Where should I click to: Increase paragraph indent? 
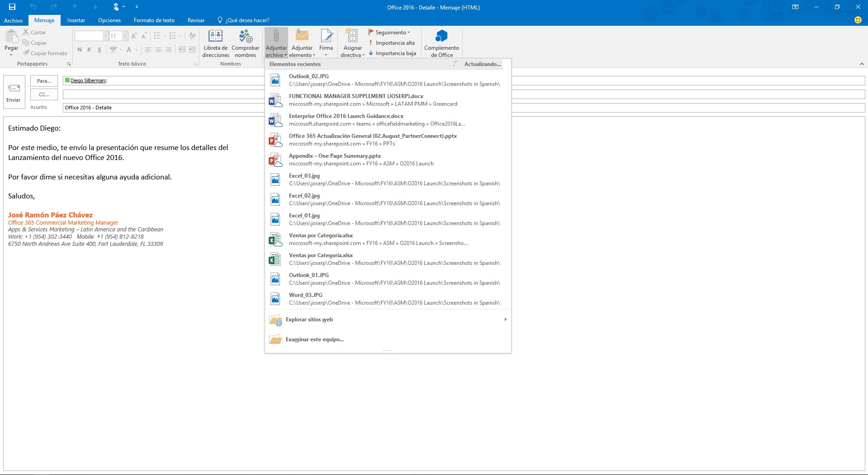point(192,50)
